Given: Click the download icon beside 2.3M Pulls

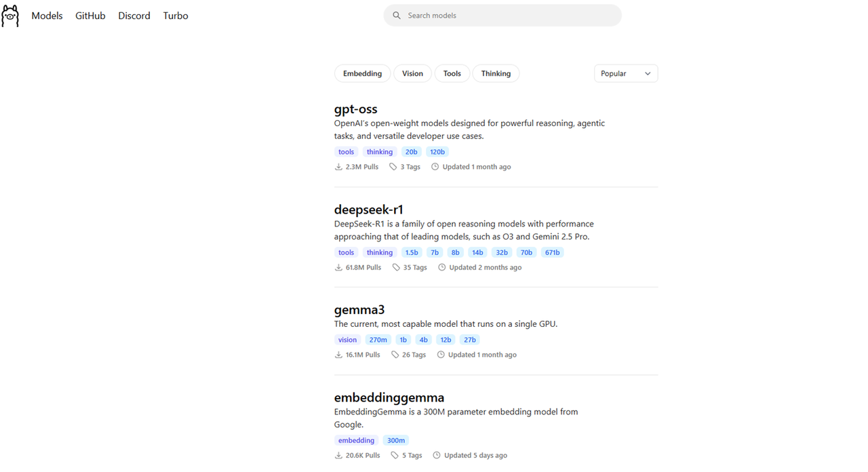Looking at the screenshot, I should click(x=338, y=167).
